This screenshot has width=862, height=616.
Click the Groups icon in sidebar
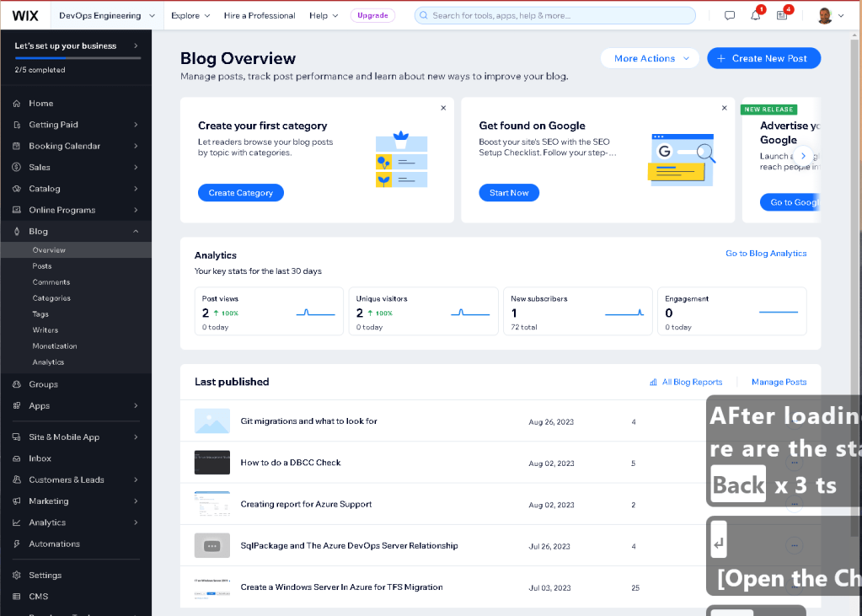click(x=17, y=384)
